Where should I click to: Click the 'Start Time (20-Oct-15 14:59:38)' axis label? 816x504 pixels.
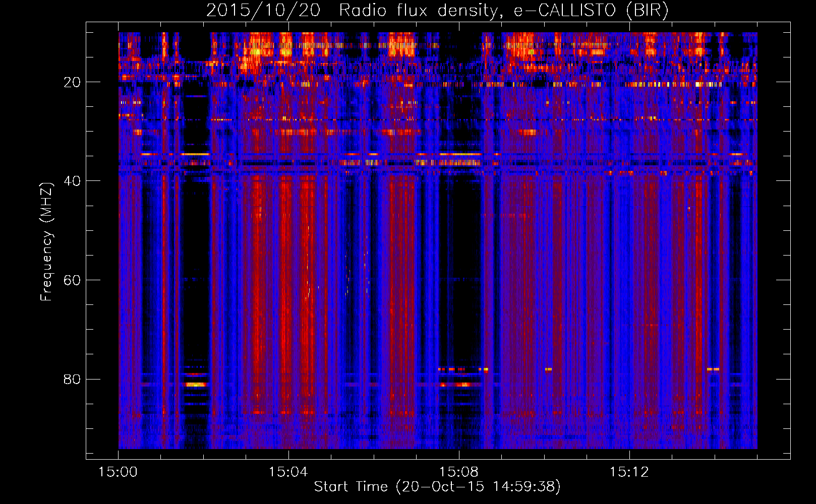tap(437, 487)
